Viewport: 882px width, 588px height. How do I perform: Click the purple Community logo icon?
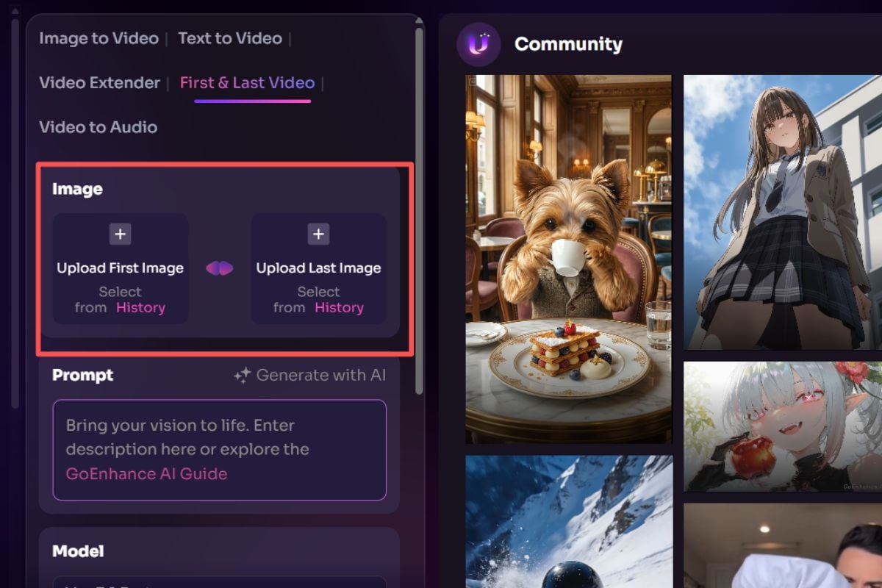(x=478, y=45)
